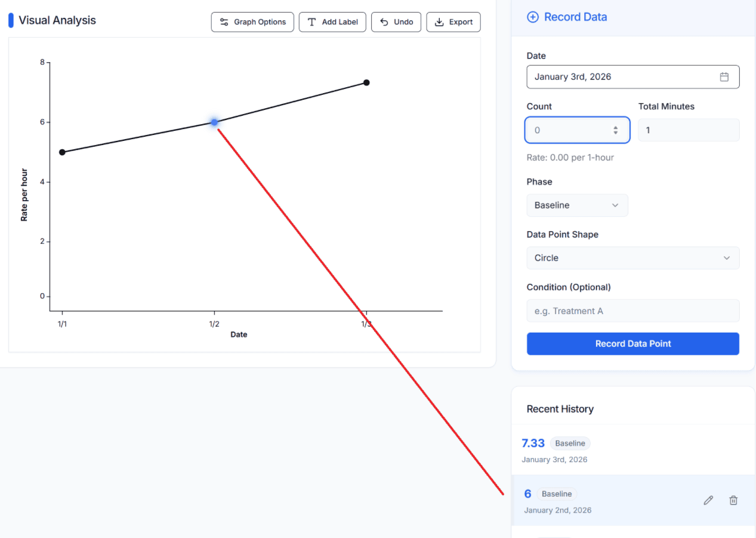Open the Phase dropdown showing Baseline
This screenshot has height=538, width=756.
pos(577,205)
